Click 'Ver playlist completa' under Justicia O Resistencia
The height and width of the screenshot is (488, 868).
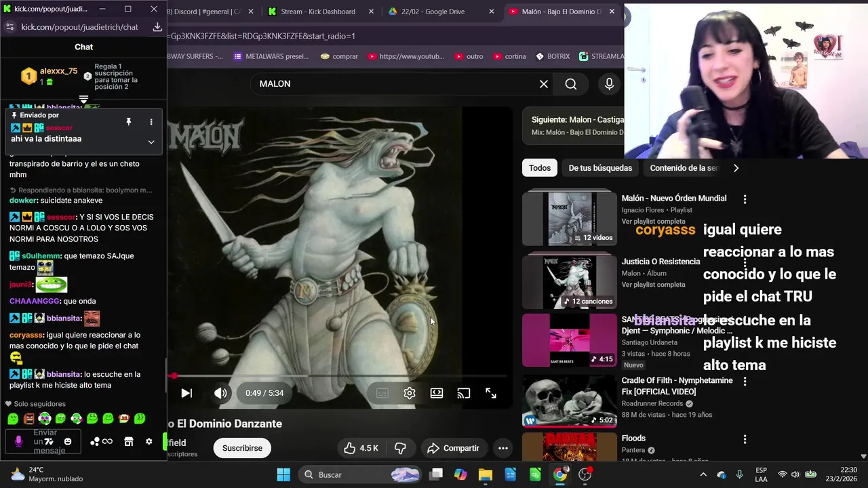coord(653,285)
